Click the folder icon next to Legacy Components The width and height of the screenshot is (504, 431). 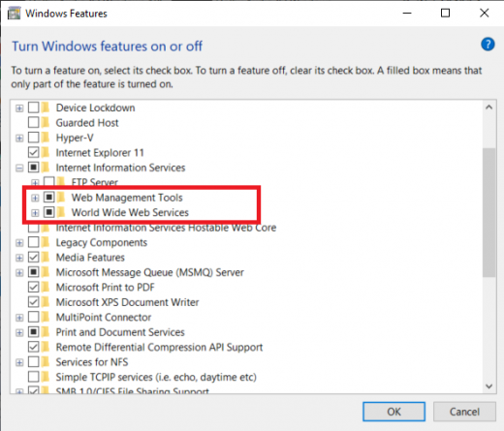[46, 242]
